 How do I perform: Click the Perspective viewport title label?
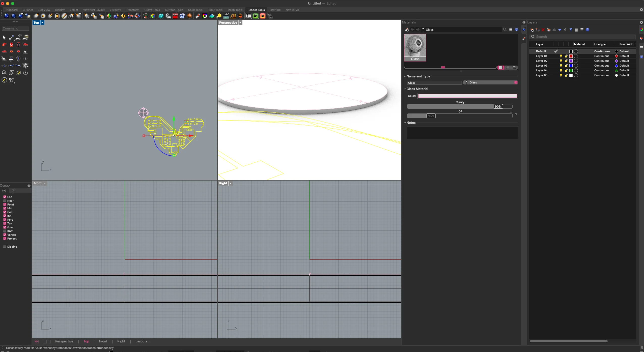tap(228, 23)
